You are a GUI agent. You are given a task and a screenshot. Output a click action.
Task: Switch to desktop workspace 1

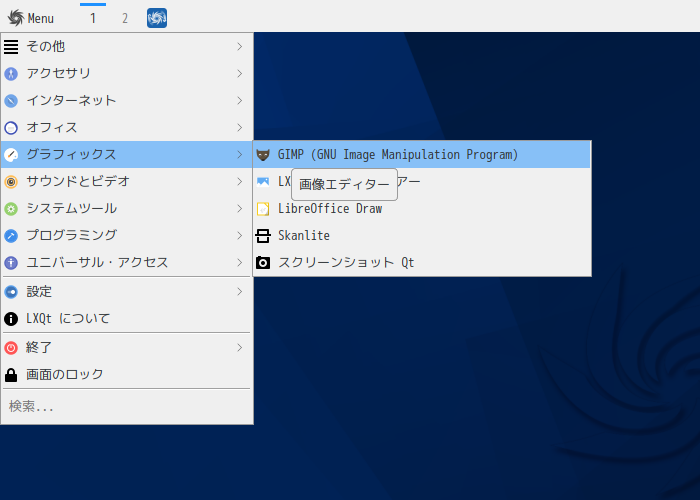click(x=93, y=18)
